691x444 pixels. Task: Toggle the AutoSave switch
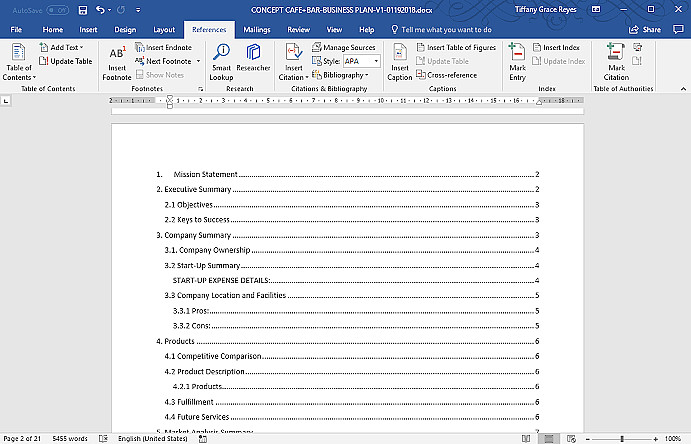click(x=58, y=10)
